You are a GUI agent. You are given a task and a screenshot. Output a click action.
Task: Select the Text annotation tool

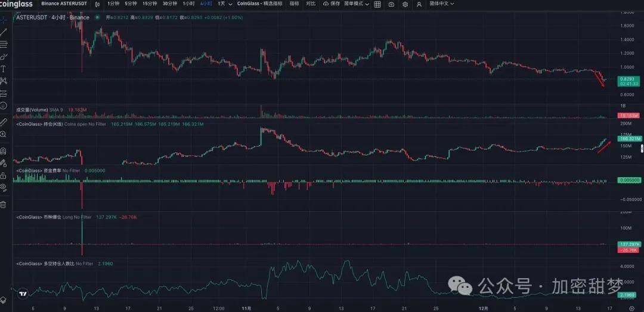pyautogui.click(x=4, y=69)
